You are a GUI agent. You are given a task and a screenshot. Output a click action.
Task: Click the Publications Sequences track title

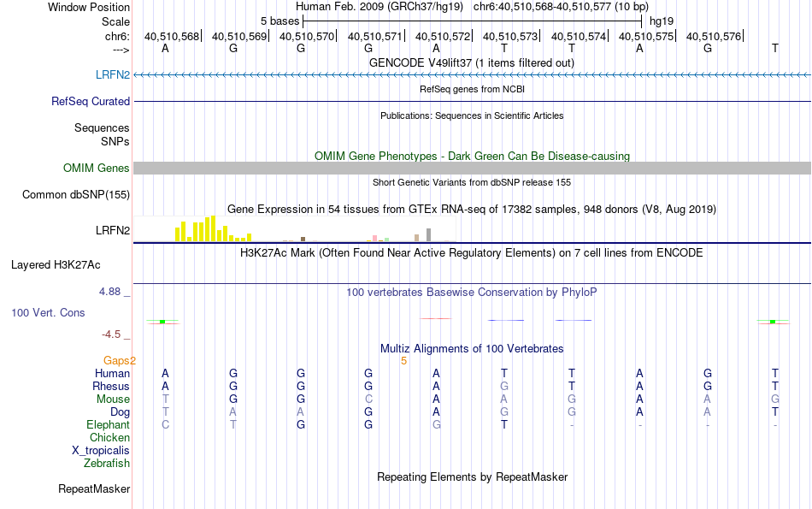(x=472, y=115)
